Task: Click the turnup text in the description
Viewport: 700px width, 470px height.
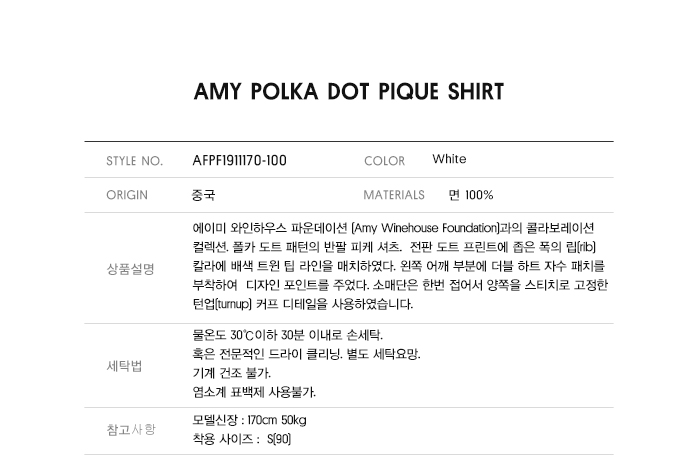Action: pyautogui.click(x=222, y=304)
